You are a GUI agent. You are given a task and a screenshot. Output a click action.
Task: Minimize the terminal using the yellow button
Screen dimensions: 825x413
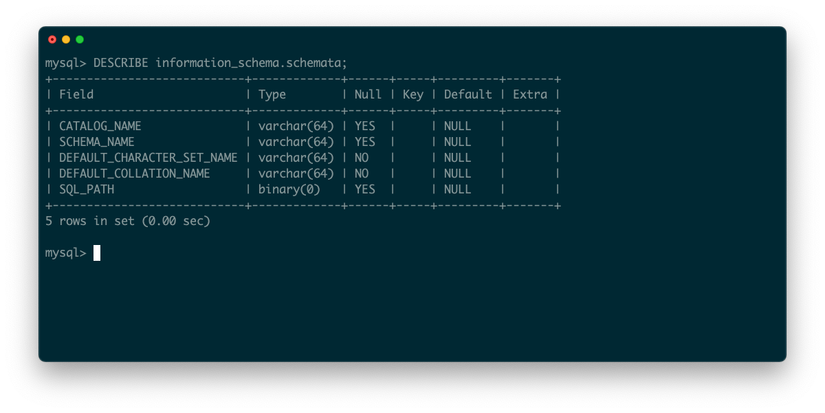pyautogui.click(x=66, y=40)
